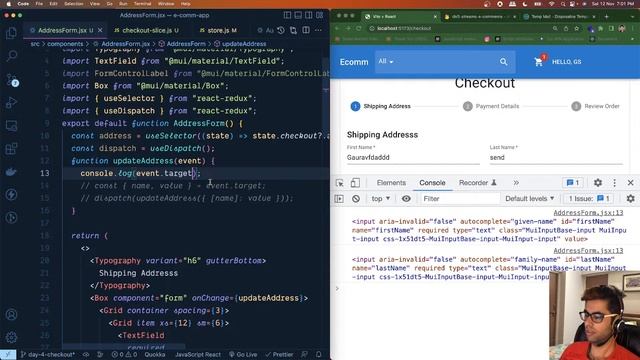Open the Thunder Client lightning icon
The height and width of the screenshot is (360, 640).
[x=11, y=194]
